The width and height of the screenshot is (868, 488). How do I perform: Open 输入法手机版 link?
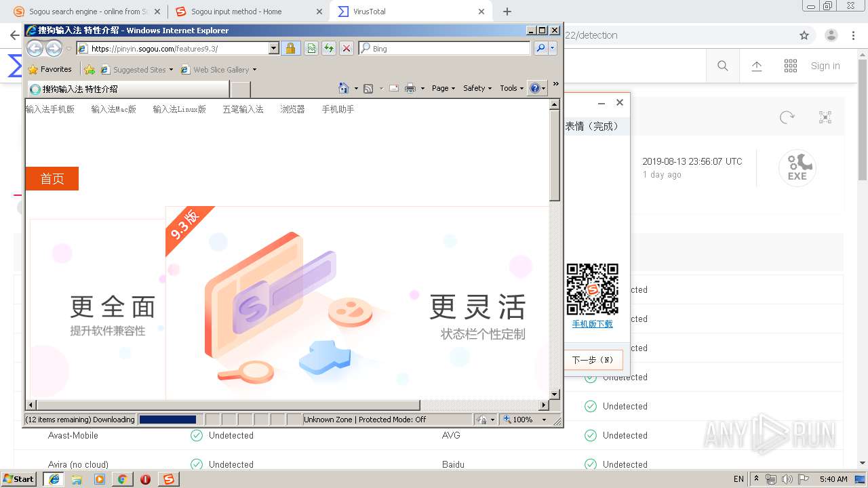[50, 109]
